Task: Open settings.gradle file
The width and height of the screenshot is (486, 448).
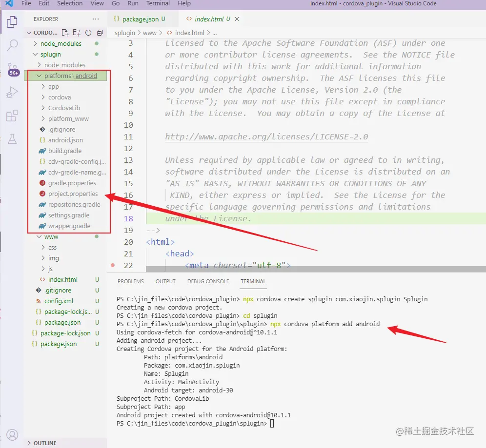Action: tap(68, 215)
